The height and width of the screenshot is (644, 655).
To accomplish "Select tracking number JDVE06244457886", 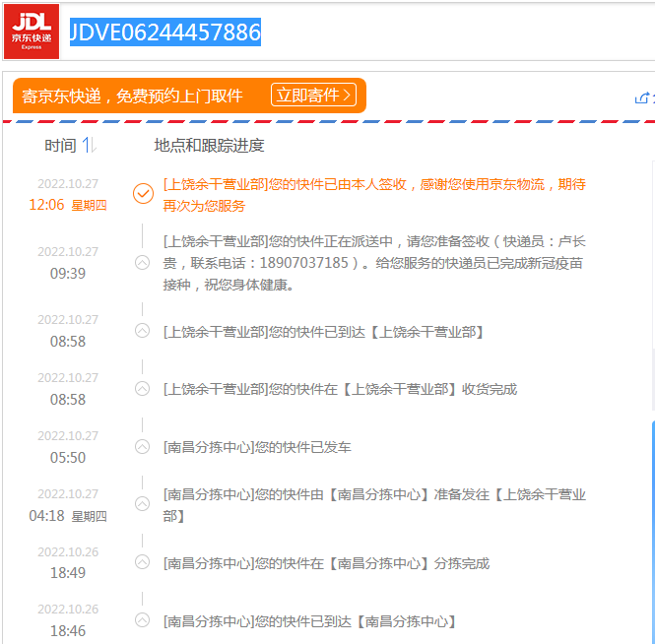I will click(x=165, y=32).
